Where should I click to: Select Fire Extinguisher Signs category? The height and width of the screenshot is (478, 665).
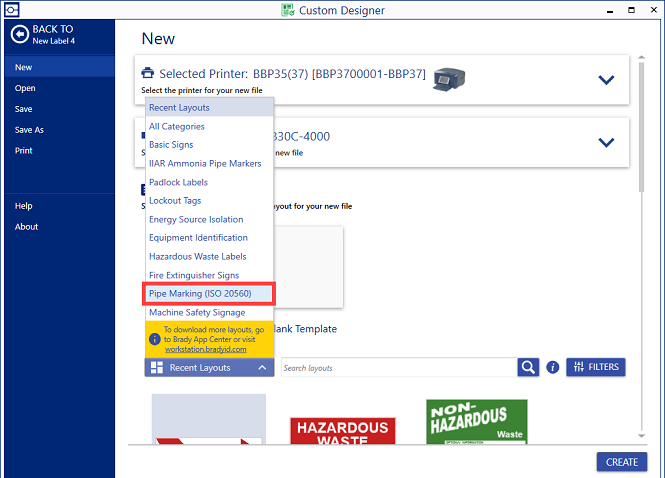(210, 275)
